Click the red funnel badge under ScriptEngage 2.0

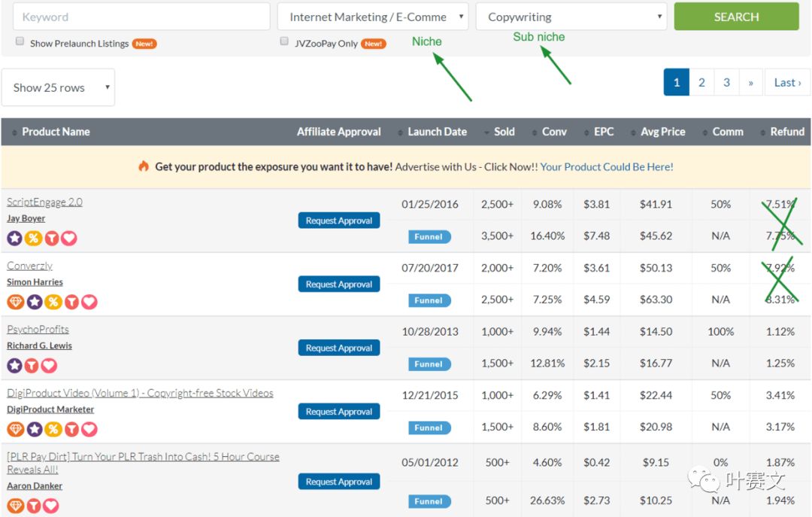(51, 238)
